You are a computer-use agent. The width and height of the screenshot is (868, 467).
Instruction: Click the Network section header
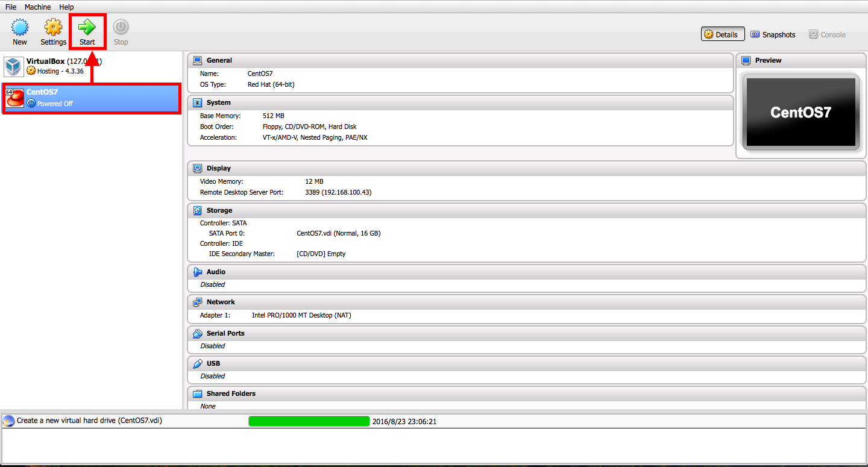527,302
